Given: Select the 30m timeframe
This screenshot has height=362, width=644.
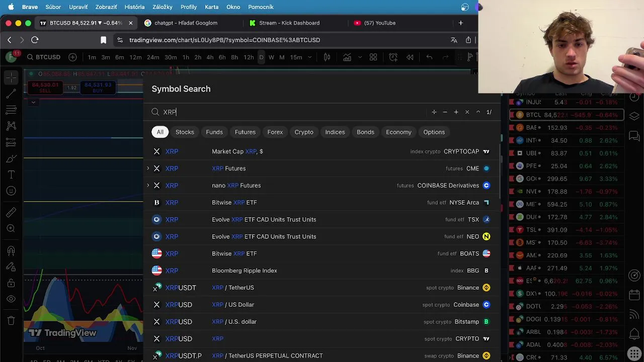Looking at the screenshot, I should pyautogui.click(x=171, y=57).
